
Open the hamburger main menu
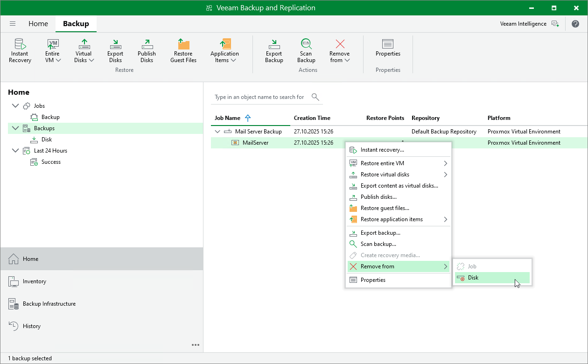[13, 24]
